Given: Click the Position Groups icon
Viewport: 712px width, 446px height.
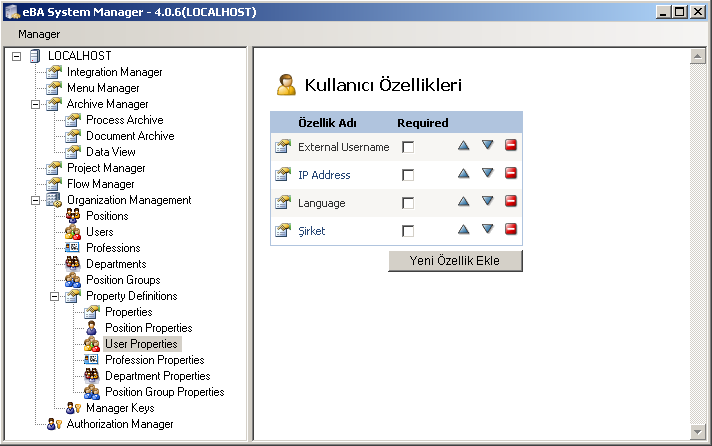Looking at the screenshot, I should [73, 280].
